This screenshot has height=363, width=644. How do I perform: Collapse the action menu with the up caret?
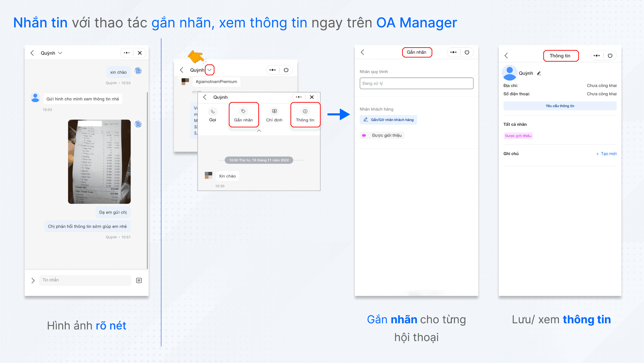(259, 131)
